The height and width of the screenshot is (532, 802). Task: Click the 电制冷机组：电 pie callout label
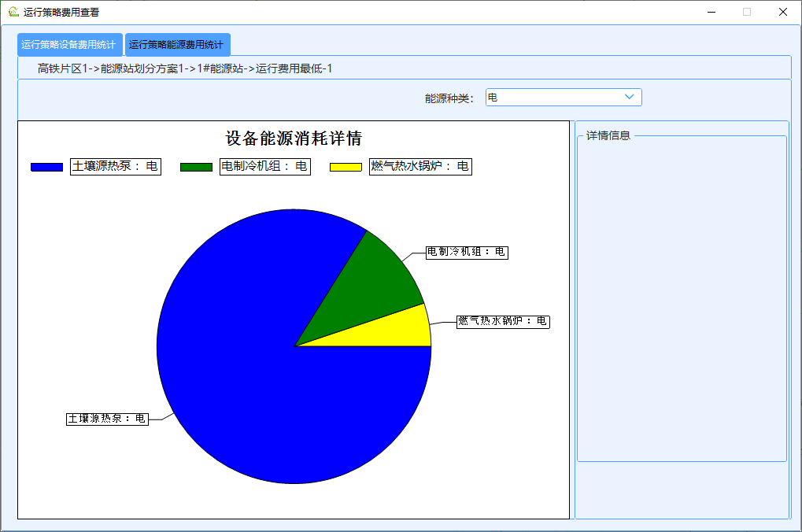[x=467, y=252]
